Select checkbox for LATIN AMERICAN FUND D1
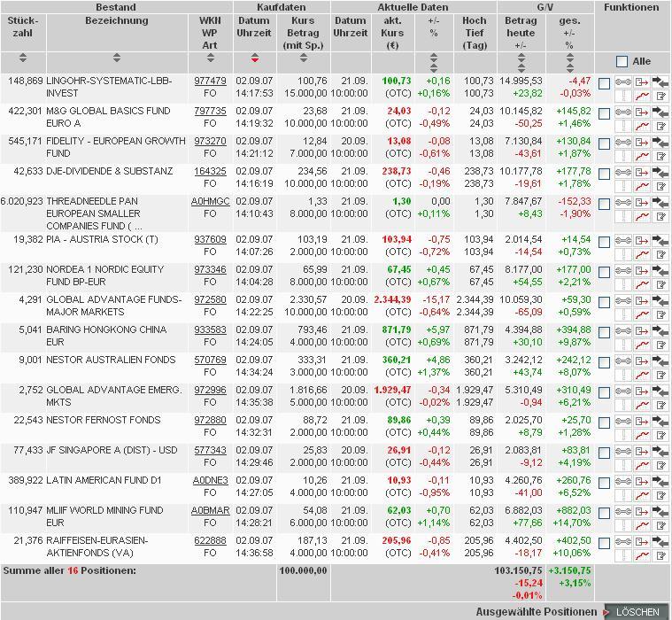This screenshot has width=672, height=620. 604,483
